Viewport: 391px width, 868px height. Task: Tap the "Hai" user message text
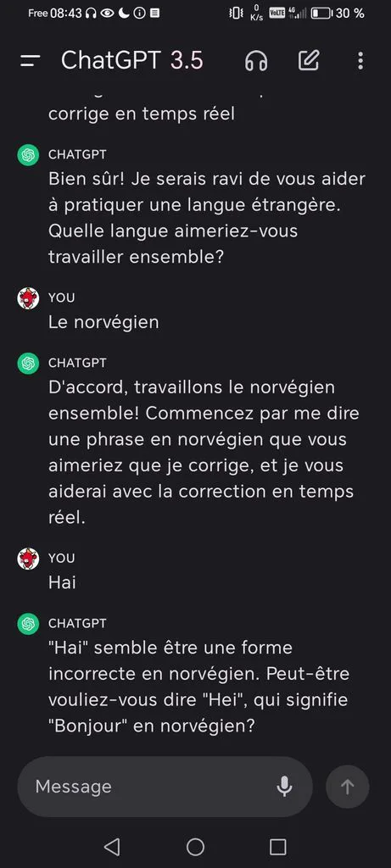click(x=62, y=582)
